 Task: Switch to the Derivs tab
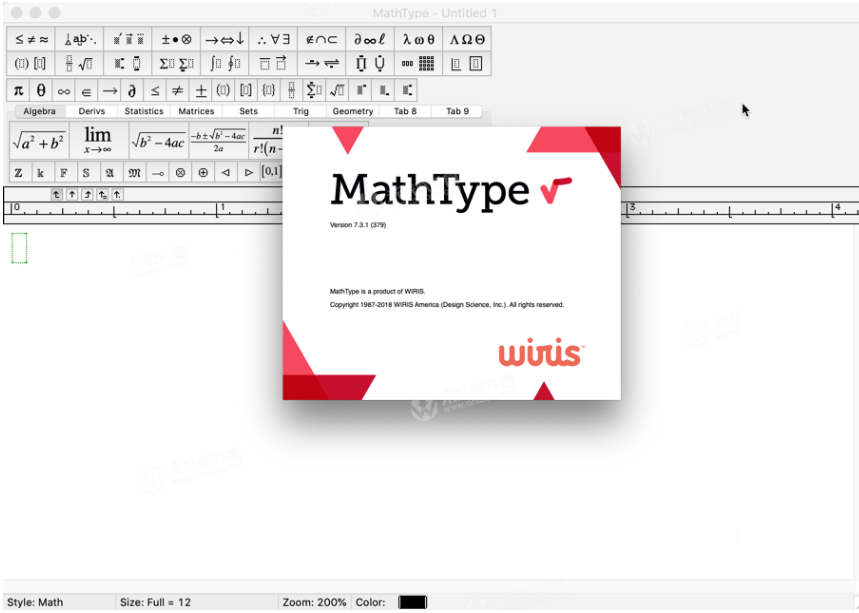click(91, 111)
